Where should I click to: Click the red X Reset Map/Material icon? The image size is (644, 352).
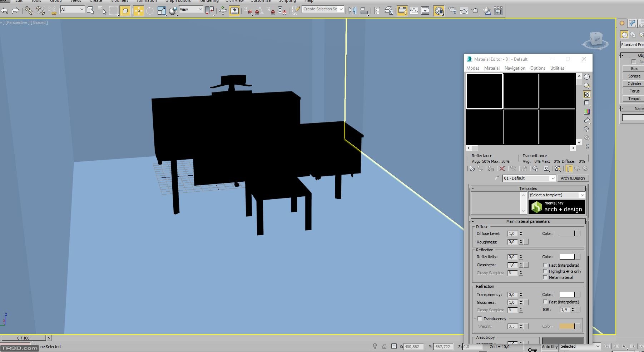[x=502, y=169]
